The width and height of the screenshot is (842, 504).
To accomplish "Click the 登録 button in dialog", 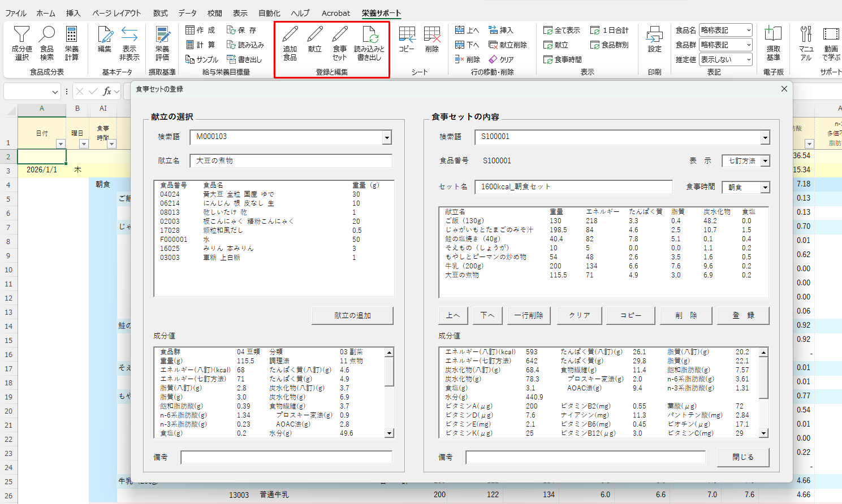I will pos(743,315).
